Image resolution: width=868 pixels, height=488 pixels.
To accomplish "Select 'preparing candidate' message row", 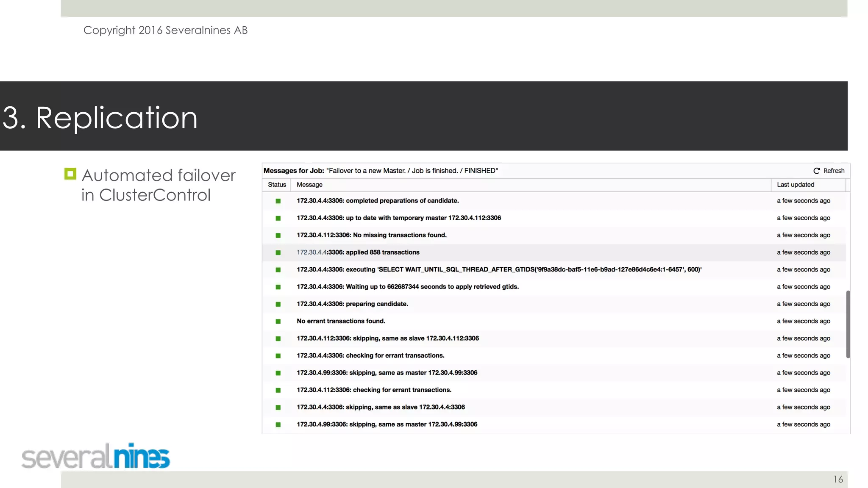I will tap(352, 304).
